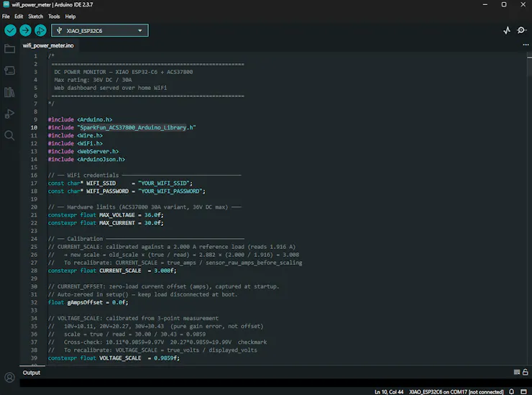Open the Sketch menu
The image size is (532, 395).
(x=36, y=17)
